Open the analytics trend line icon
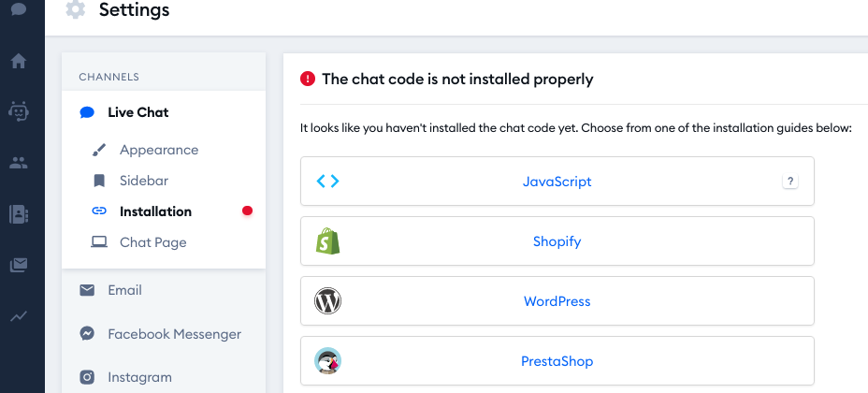Viewport: 868px width, 393px height. click(x=19, y=316)
